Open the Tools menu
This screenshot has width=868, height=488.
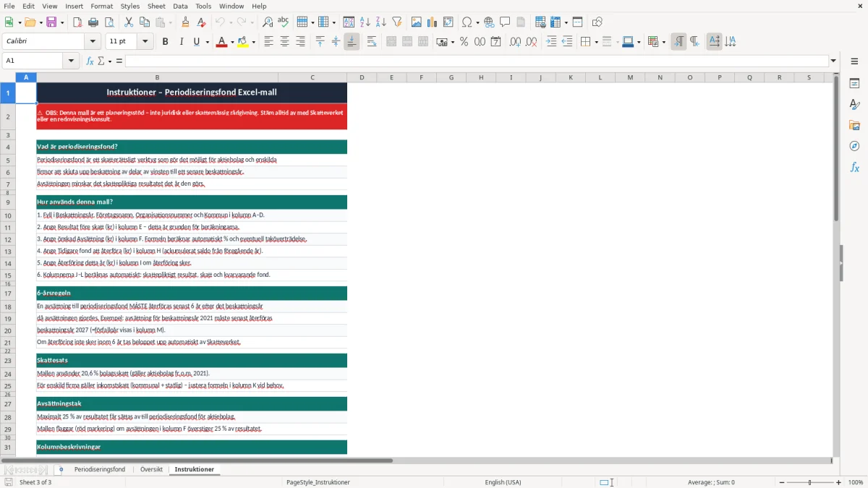click(203, 6)
